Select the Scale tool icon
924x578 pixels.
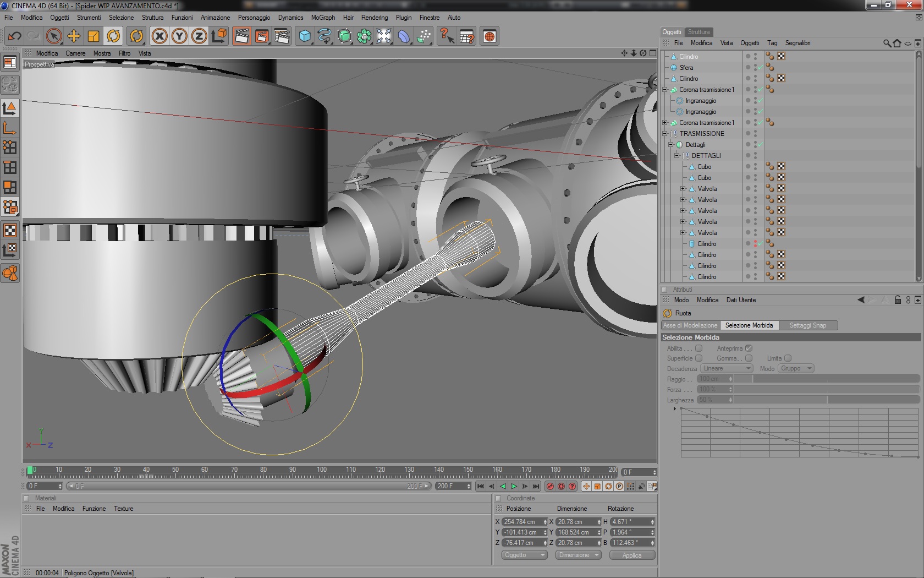click(94, 36)
